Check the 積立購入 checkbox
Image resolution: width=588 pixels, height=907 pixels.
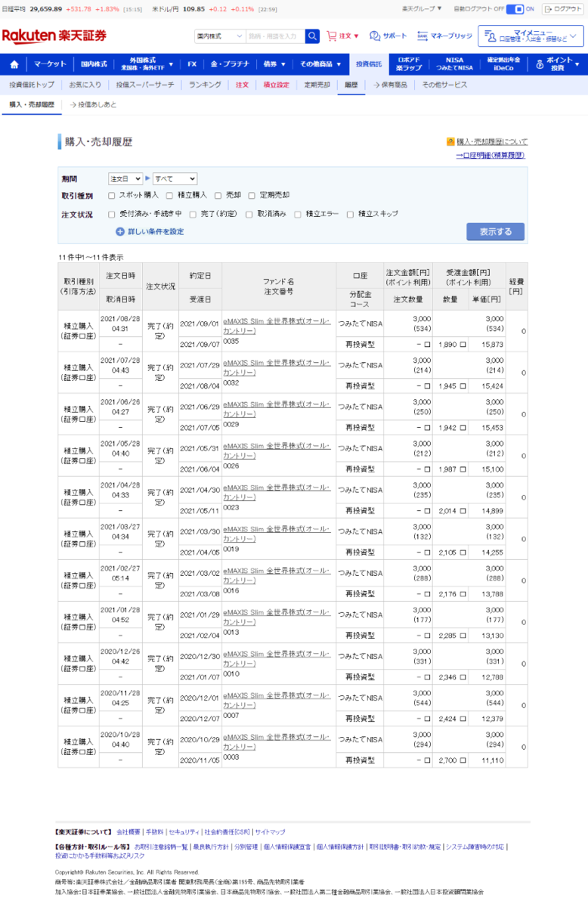click(169, 195)
